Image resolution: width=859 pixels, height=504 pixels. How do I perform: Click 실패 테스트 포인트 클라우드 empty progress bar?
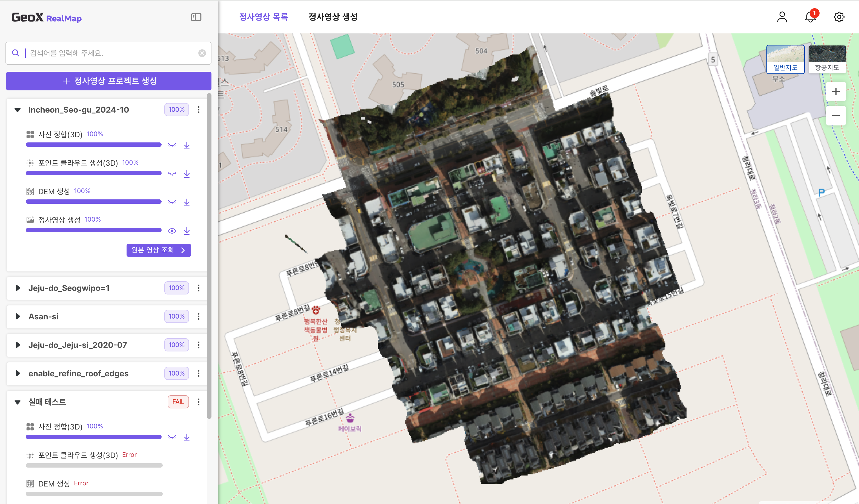click(x=94, y=465)
